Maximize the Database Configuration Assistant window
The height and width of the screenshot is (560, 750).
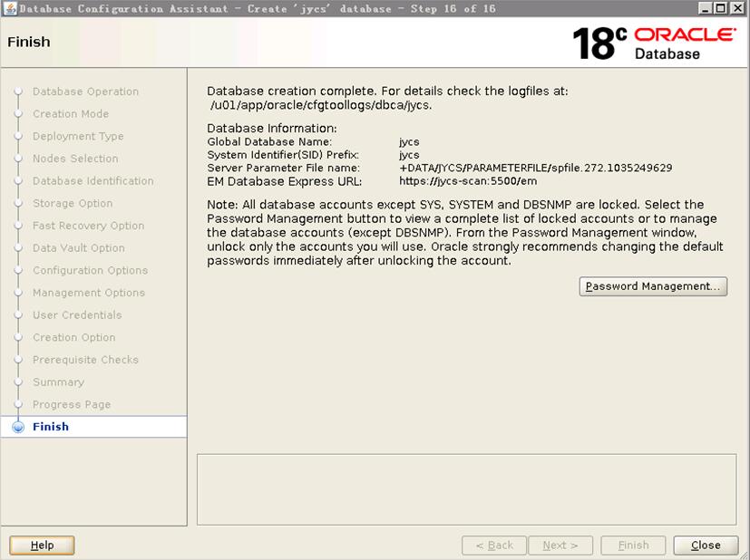click(720, 8)
